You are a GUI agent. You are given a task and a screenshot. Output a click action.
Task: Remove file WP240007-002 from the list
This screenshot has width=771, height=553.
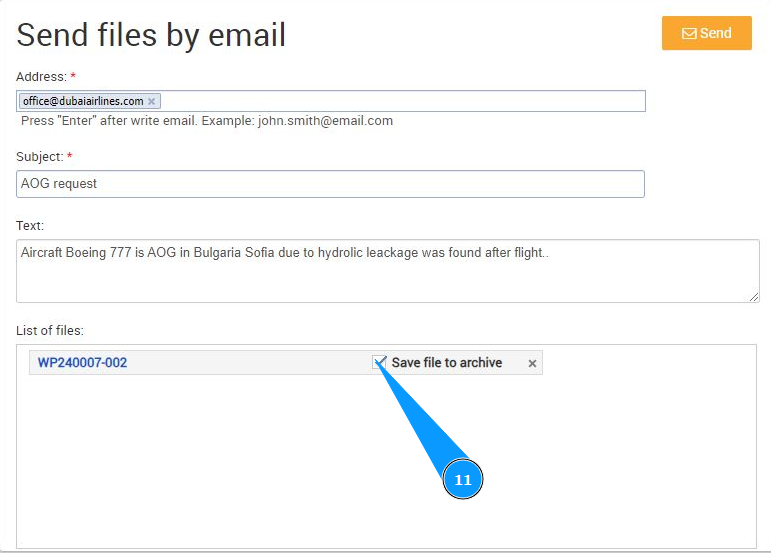point(532,363)
